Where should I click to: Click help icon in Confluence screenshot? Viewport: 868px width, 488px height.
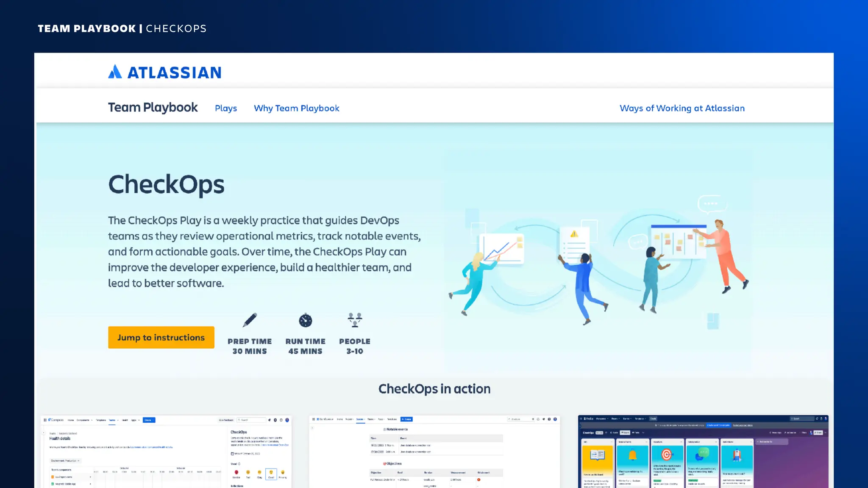[549, 419]
